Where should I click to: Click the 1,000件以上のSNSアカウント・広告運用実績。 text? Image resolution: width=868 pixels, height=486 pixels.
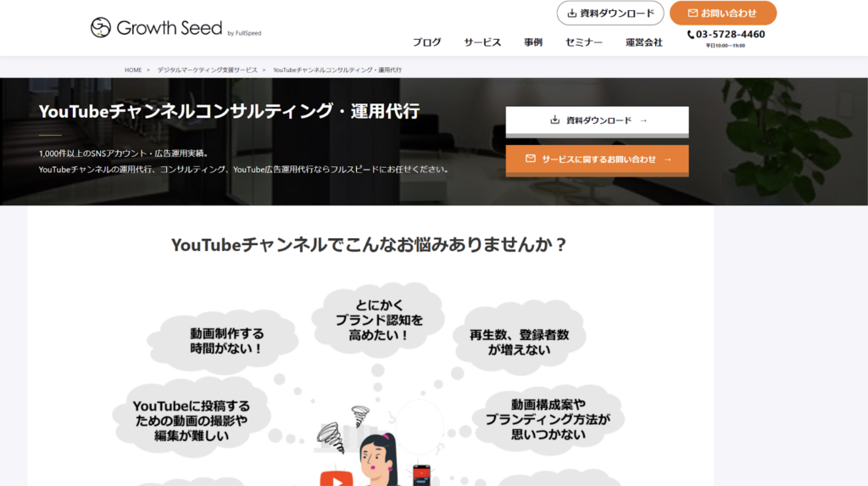124,153
